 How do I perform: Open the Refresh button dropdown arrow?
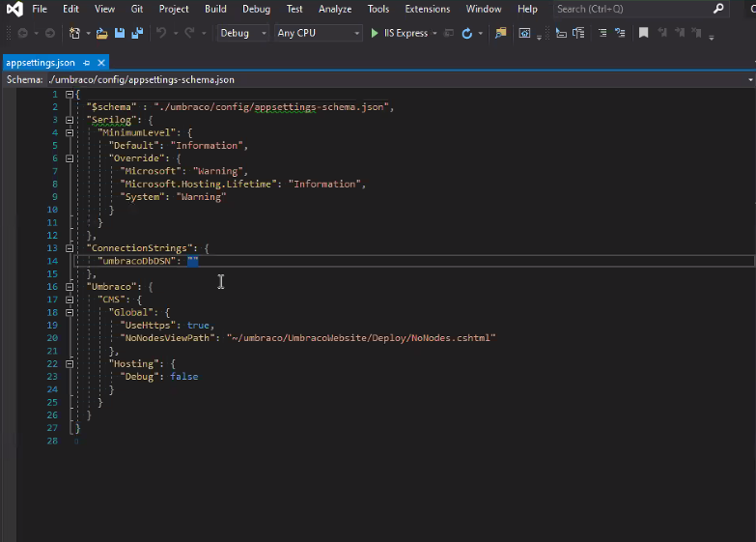[x=480, y=33]
